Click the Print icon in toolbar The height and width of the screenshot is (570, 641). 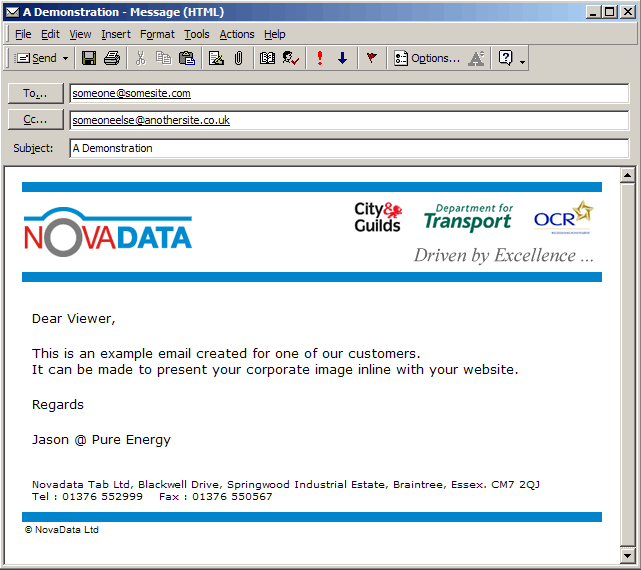112,58
